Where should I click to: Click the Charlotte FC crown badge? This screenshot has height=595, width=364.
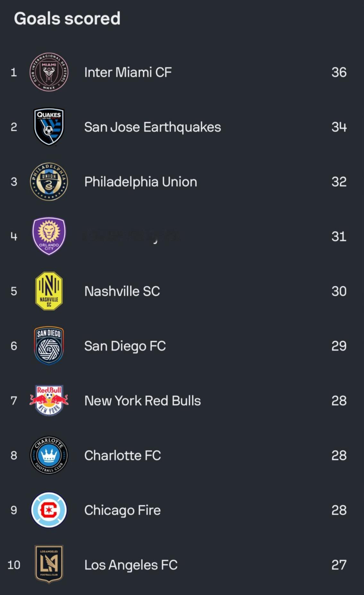point(49,455)
